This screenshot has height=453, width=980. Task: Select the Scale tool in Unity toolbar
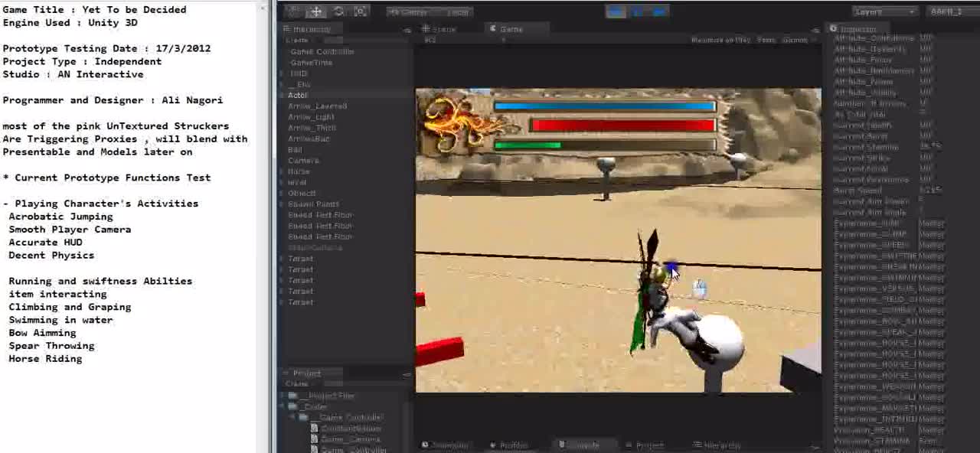point(361,11)
